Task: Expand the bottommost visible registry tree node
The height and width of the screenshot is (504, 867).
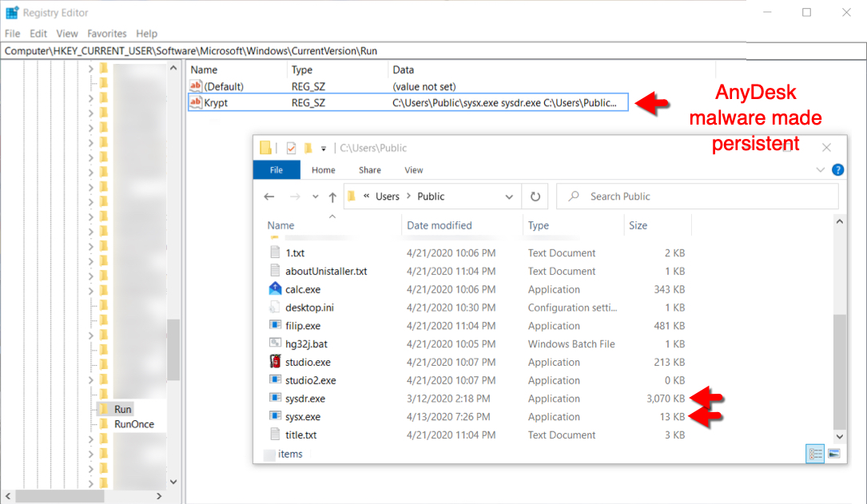Action: [x=91, y=483]
